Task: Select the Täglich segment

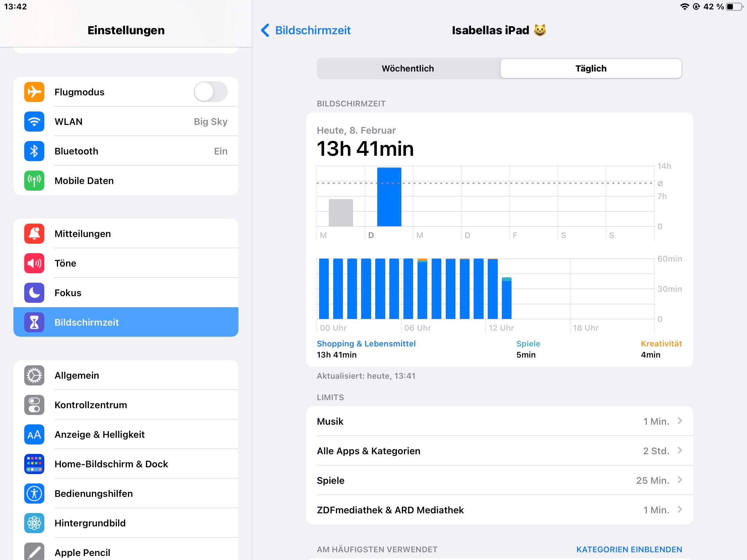Action: pyautogui.click(x=590, y=68)
